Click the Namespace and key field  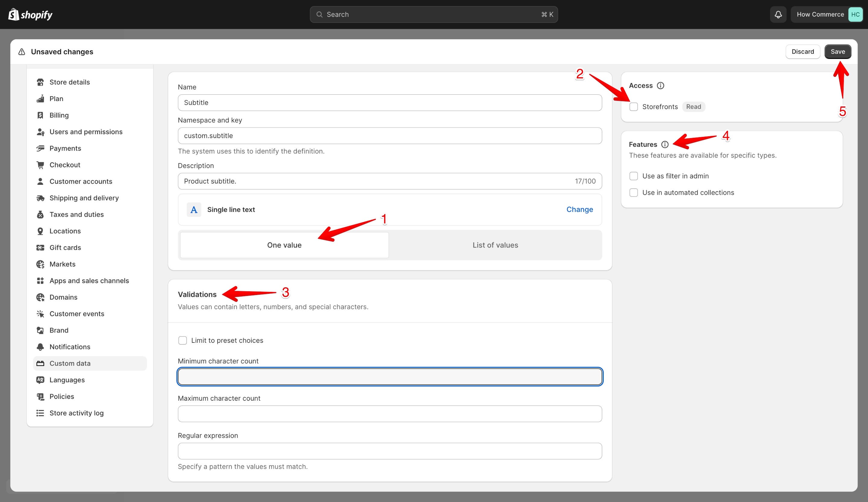coord(390,136)
